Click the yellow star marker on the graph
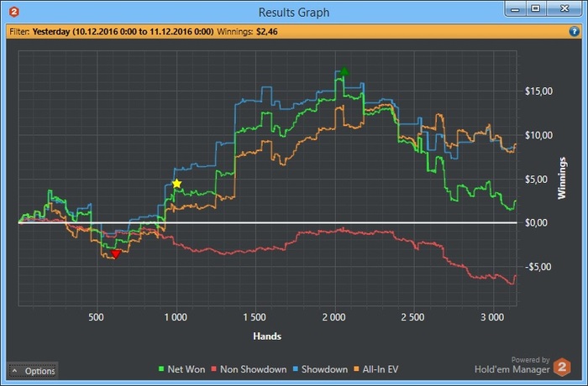Image resolution: width=588 pixels, height=386 pixels. (x=177, y=184)
